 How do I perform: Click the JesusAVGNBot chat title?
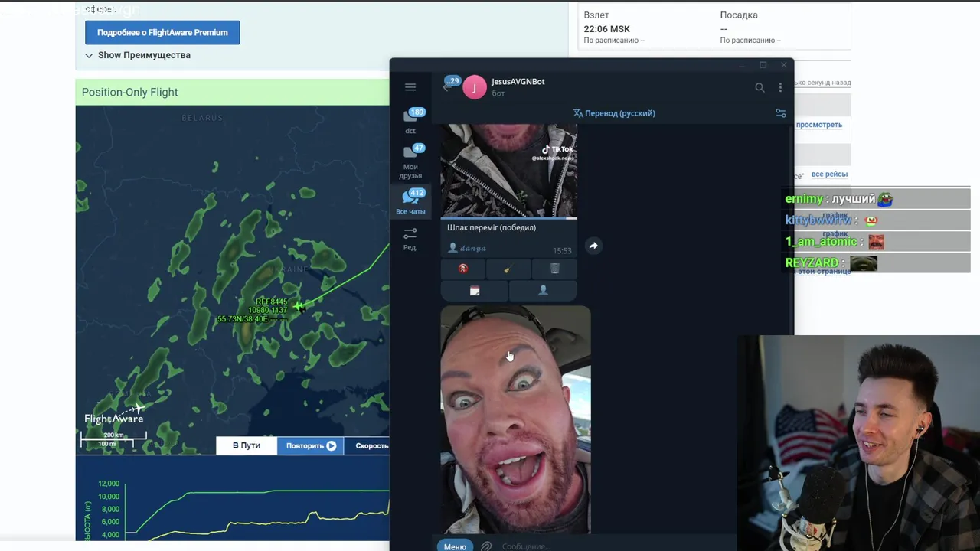[x=518, y=81]
